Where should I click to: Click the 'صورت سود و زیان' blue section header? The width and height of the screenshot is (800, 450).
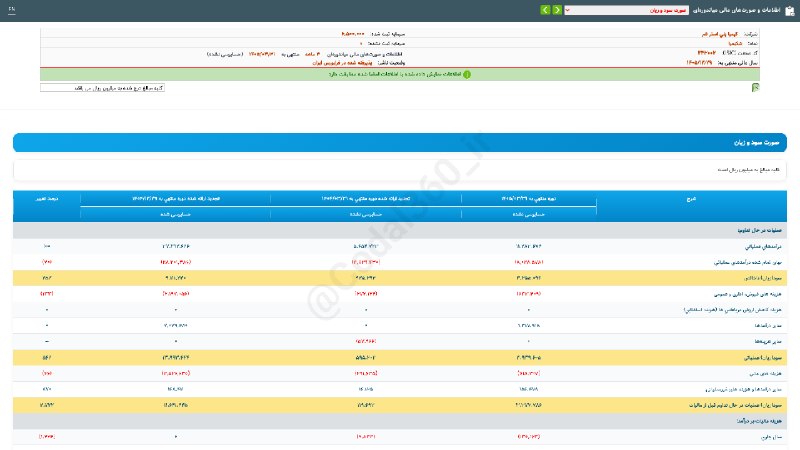click(400, 142)
